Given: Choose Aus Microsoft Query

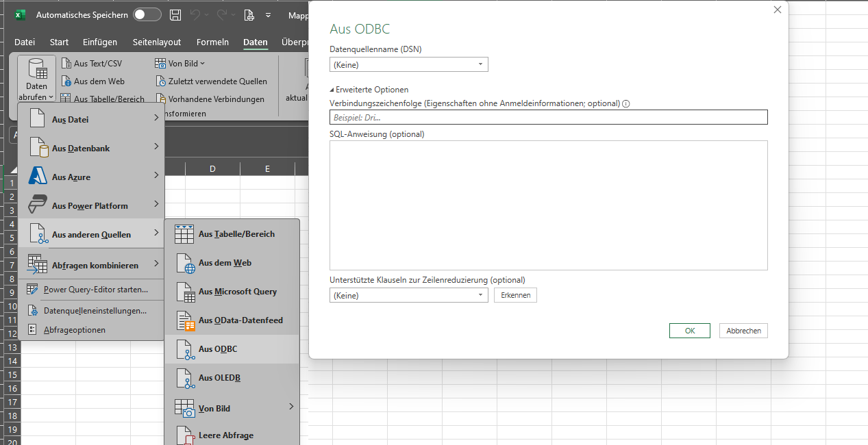Looking at the screenshot, I should [232, 291].
